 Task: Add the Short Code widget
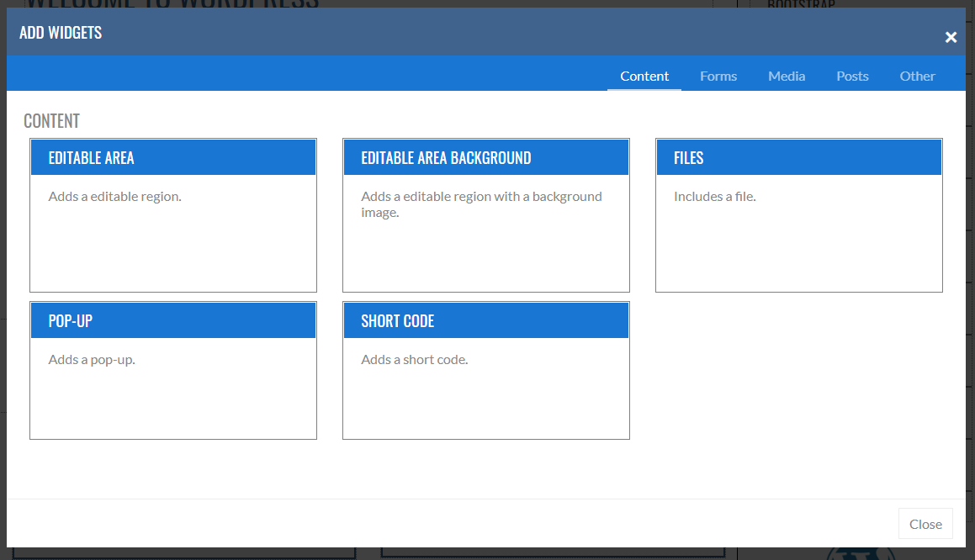click(x=486, y=371)
